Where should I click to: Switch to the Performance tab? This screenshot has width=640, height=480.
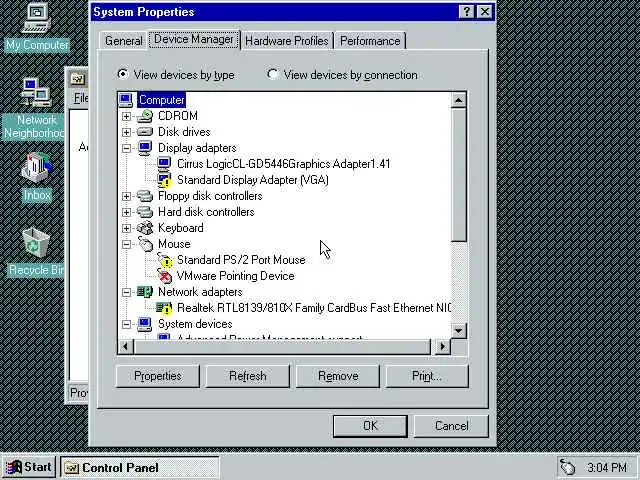pos(370,41)
